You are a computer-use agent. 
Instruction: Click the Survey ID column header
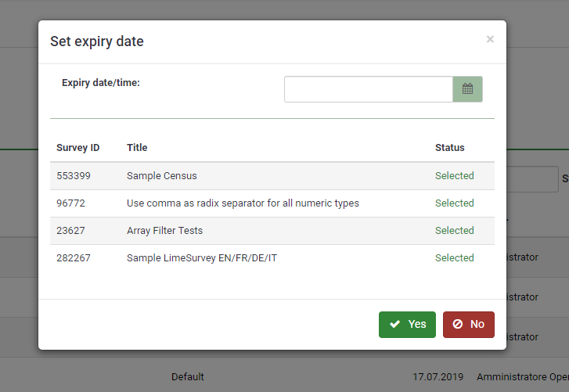pos(77,147)
